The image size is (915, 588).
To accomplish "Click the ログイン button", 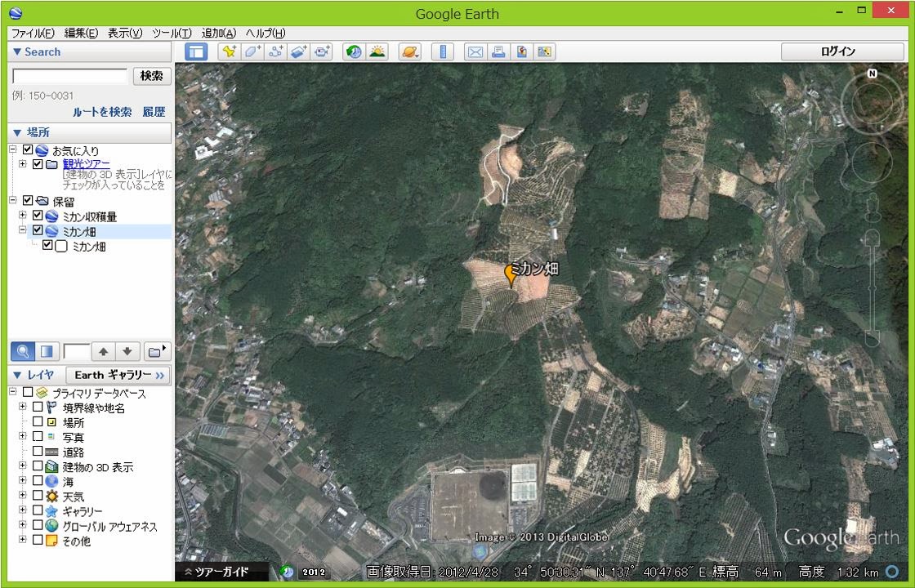I will [842, 51].
